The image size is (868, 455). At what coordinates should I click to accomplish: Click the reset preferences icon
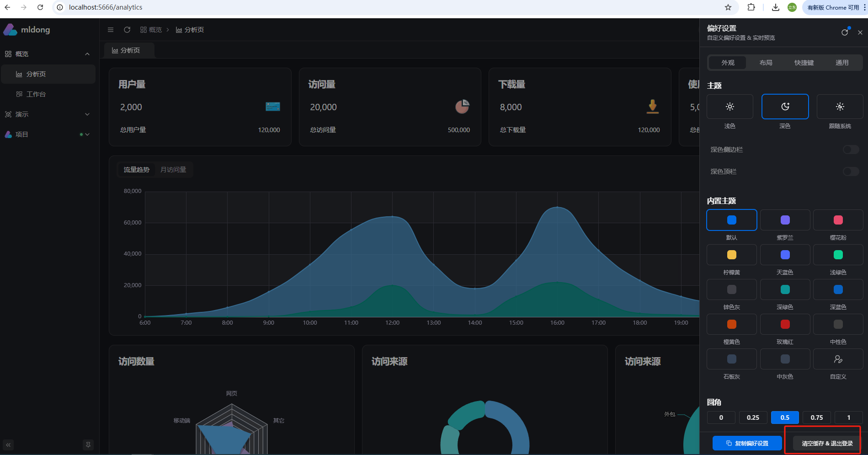pyautogui.click(x=845, y=32)
